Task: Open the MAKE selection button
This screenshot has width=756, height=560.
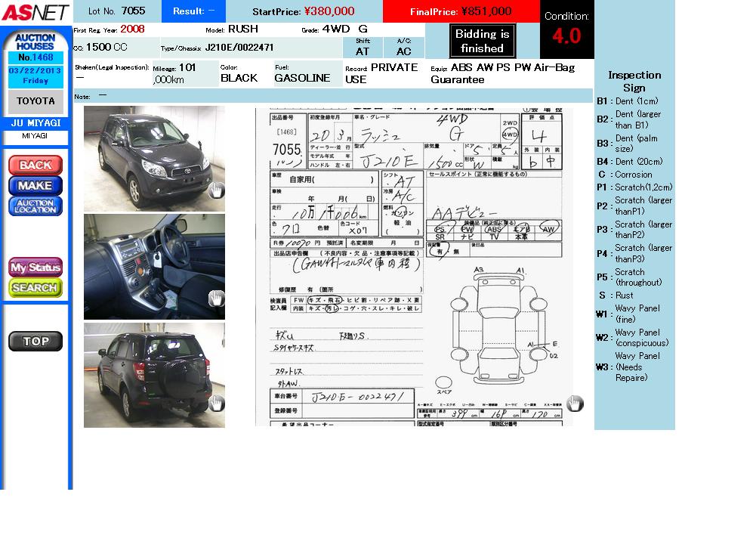Action: (35, 185)
